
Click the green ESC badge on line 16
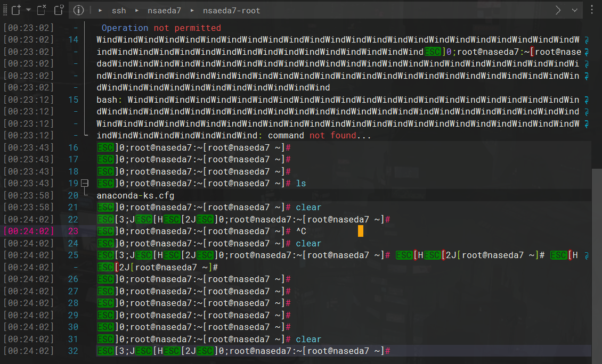pos(105,147)
